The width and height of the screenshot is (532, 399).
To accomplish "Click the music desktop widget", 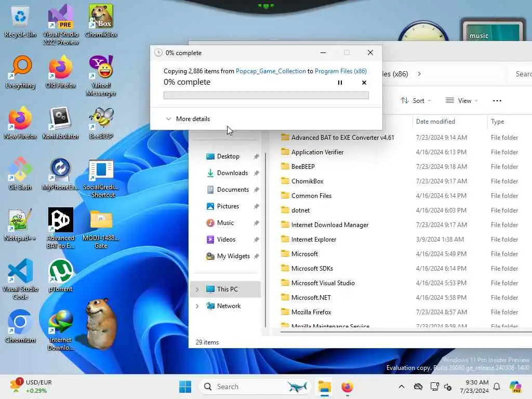I will pos(493,31).
